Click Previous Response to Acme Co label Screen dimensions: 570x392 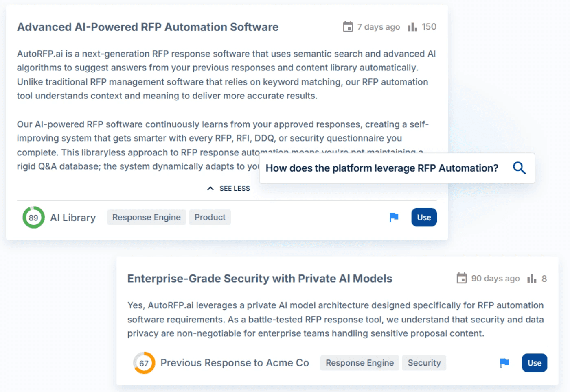[235, 363]
